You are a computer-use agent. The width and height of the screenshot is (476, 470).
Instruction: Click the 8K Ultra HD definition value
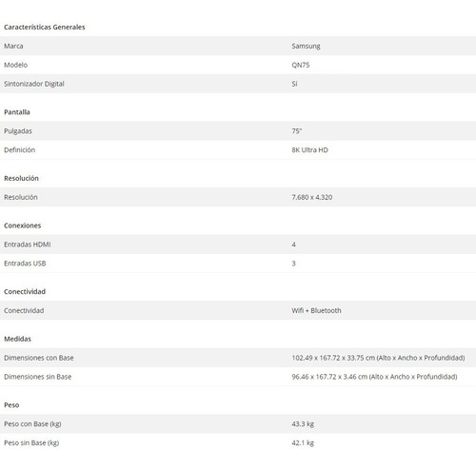[310, 150]
